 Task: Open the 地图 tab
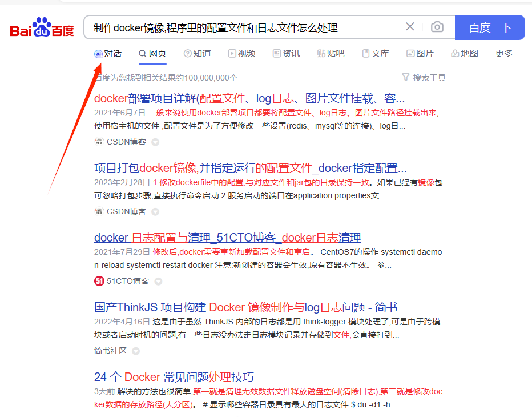coord(465,54)
